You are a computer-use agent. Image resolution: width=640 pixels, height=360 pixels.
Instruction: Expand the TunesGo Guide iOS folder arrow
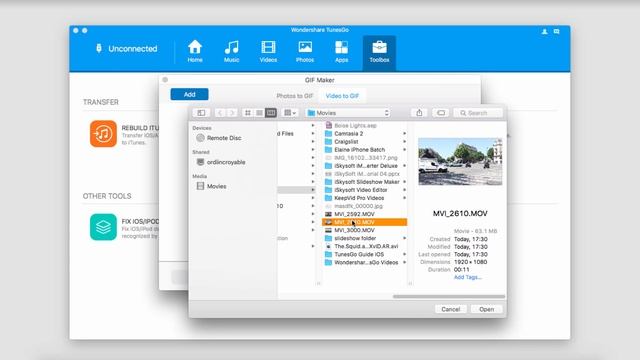pos(404,254)
